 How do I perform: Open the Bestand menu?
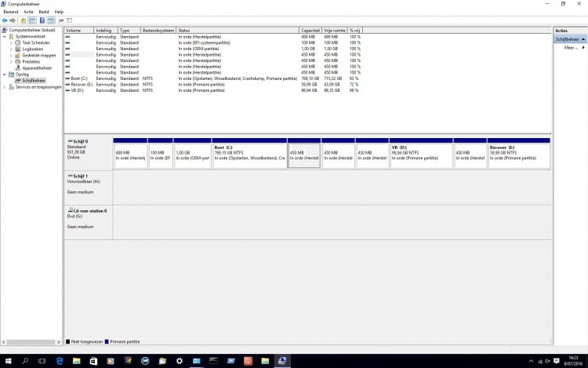pyautogui.click(x=10, y=12)
